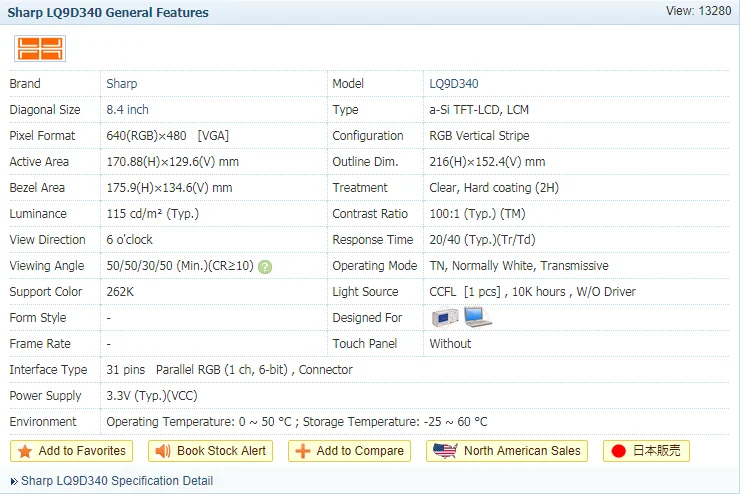Click the Frame Rate label
Viewport: 740px width, 494px height.
pos(40,343)
